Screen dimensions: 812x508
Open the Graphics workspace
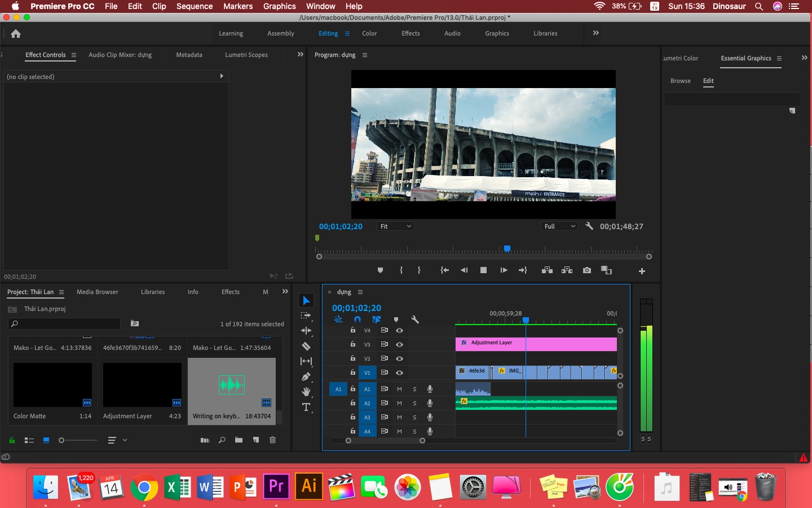[497, 33]
